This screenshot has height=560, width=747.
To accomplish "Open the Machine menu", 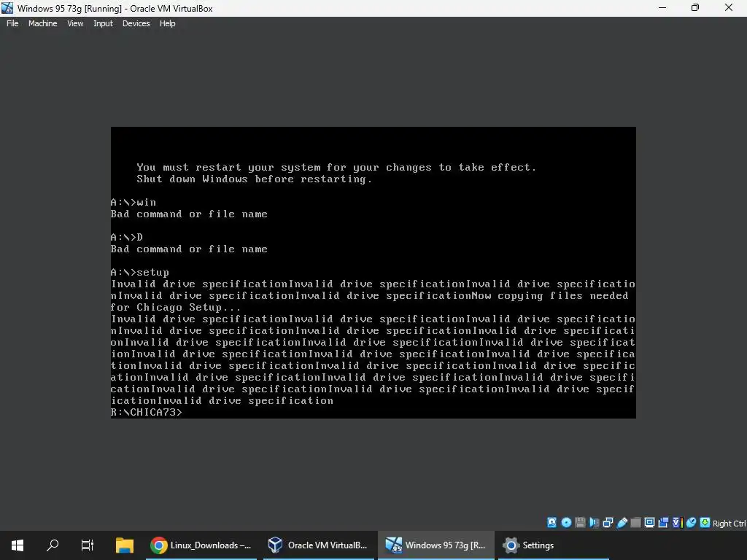I will pos(43,23).
